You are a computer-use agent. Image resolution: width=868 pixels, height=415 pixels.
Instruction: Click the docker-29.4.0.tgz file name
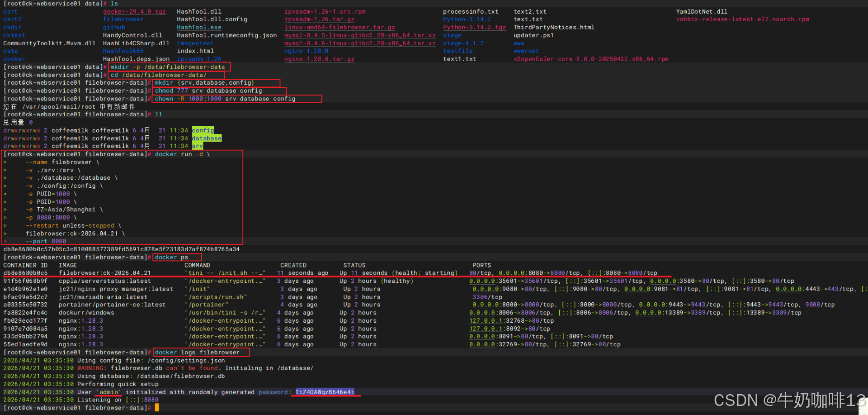134,11
